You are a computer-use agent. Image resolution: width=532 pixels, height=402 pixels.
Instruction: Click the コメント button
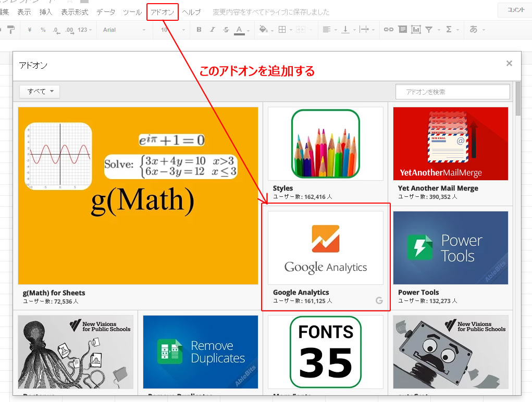(x=515, y=10)
